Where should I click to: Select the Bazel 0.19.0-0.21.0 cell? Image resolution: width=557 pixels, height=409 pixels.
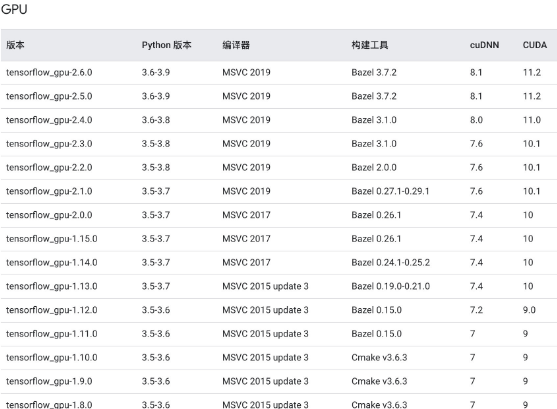tap(390, 286)
